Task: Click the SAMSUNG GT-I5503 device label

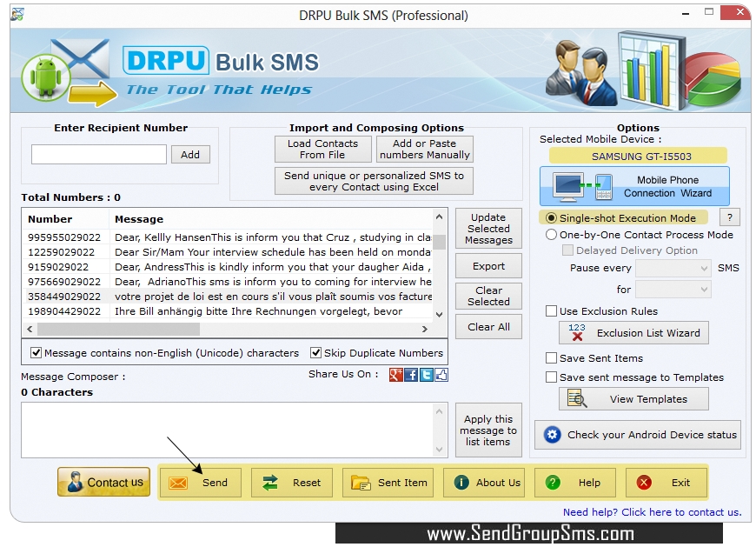Action: 638,157
